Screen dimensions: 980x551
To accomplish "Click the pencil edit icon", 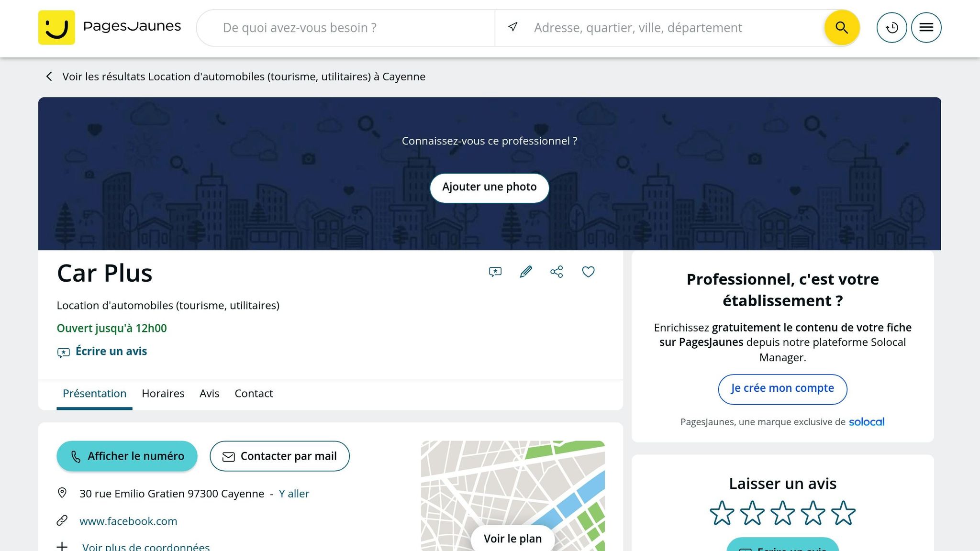I will [x=526, y=272].
